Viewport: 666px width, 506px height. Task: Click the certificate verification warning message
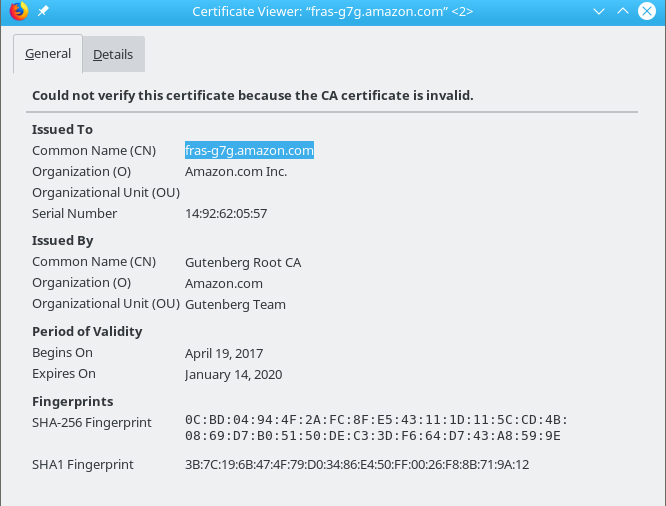pos(252,96)
